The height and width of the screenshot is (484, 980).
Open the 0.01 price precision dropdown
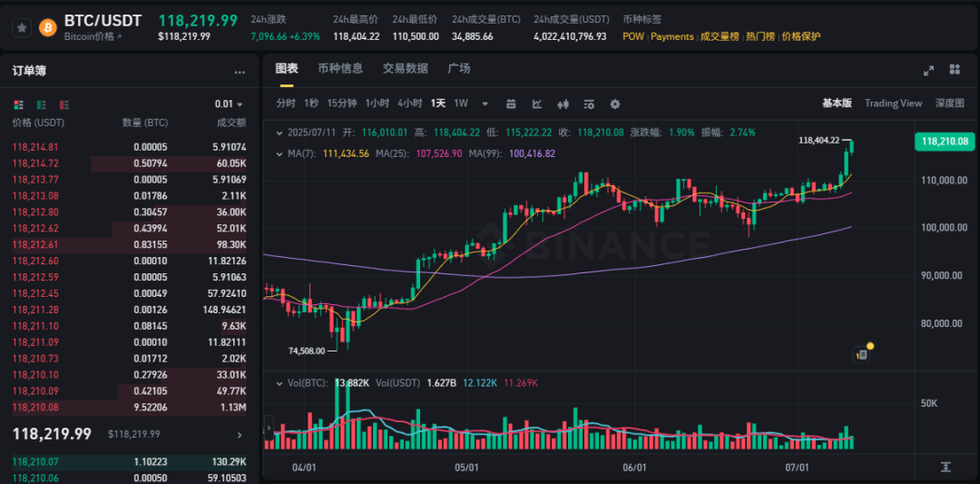[x=229, y=104]
